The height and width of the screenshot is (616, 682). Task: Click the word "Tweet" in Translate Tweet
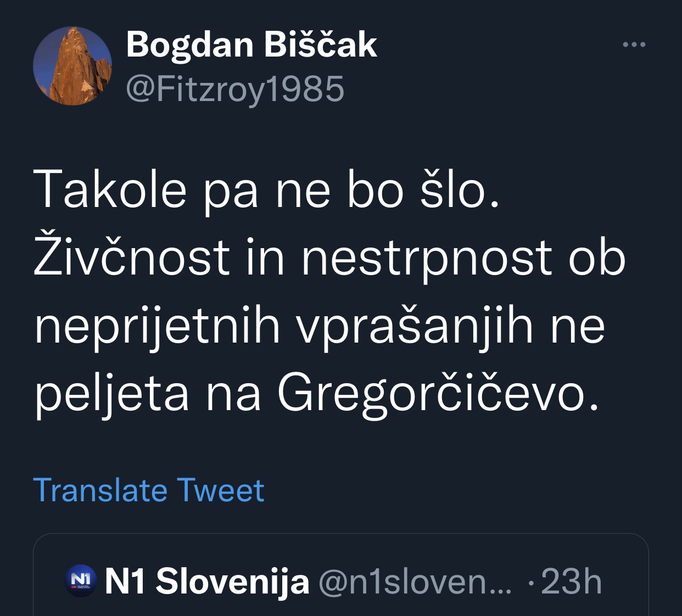click(x=220, y=490)
